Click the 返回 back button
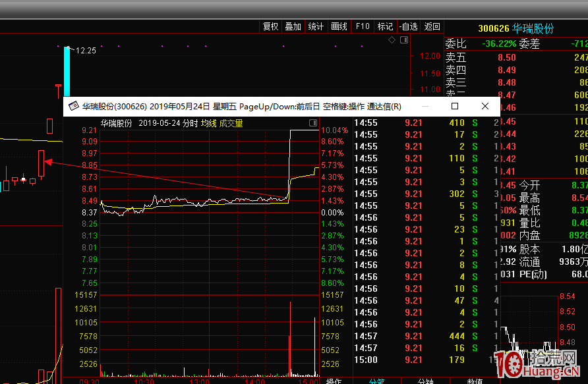 click(x=432, y=26)
